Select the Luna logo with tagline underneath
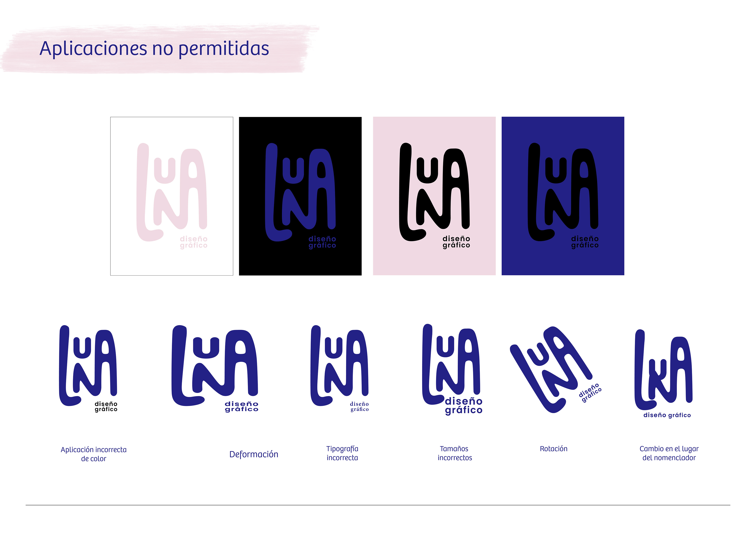Image resolution: width=756 pixels, height=535 pixels. click(663, 374)
